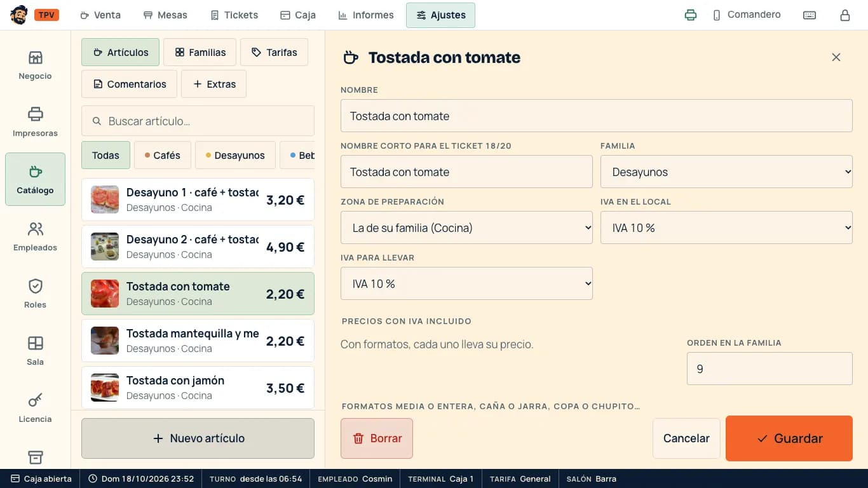Open Sala in the sidebar
Viewport: 868px width, 488px height.
(35, 351)
